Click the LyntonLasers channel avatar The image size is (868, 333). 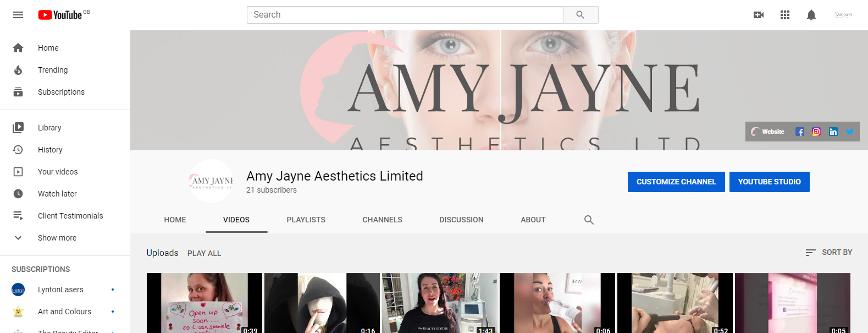18,290
